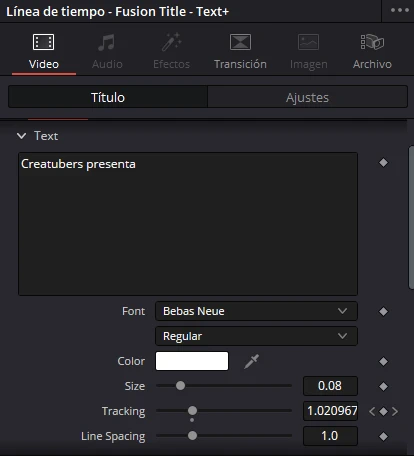Click the Line Spacing label
Screen dimensions: 414x456
click(113, 436)
